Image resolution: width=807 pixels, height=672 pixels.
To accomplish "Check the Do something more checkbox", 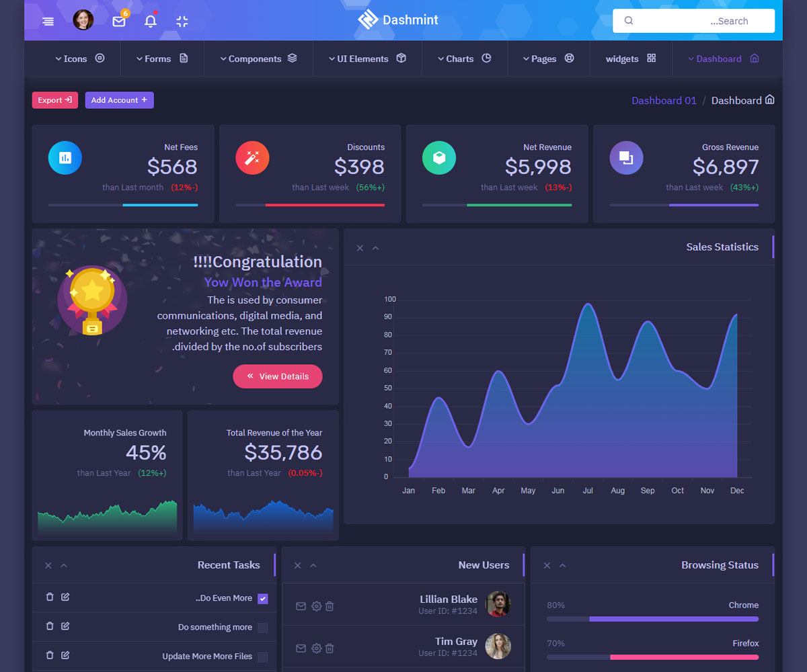I will [x=263, y=628].
